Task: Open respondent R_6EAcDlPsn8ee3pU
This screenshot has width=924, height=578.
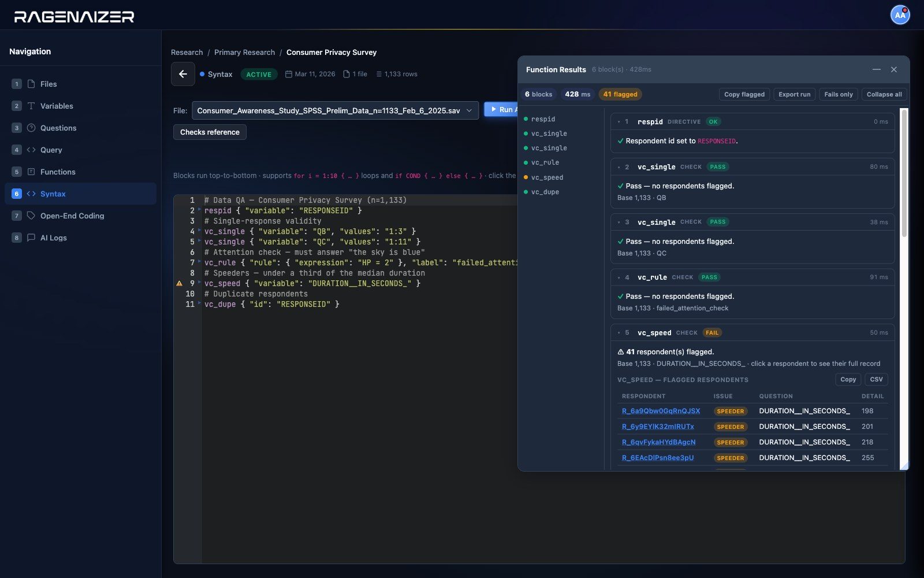Action: tap(658, 458)
